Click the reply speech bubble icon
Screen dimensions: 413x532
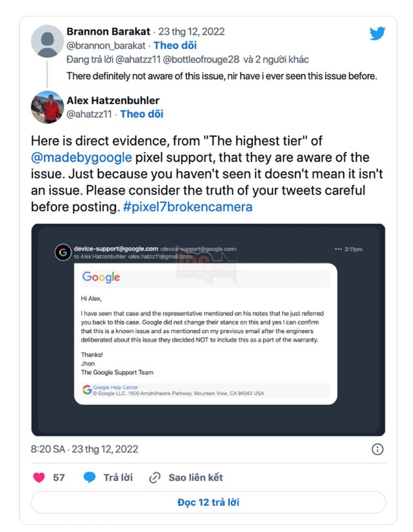pos(90,478)
